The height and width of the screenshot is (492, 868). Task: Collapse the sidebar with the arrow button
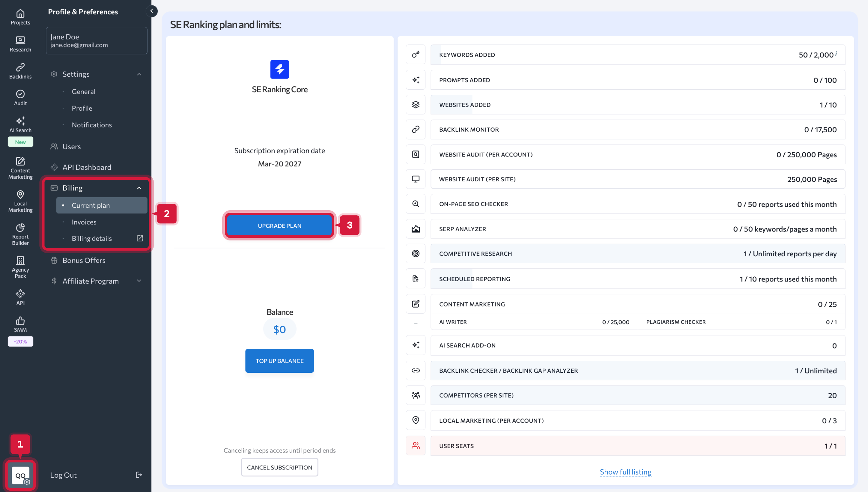(x=152, y=11)
